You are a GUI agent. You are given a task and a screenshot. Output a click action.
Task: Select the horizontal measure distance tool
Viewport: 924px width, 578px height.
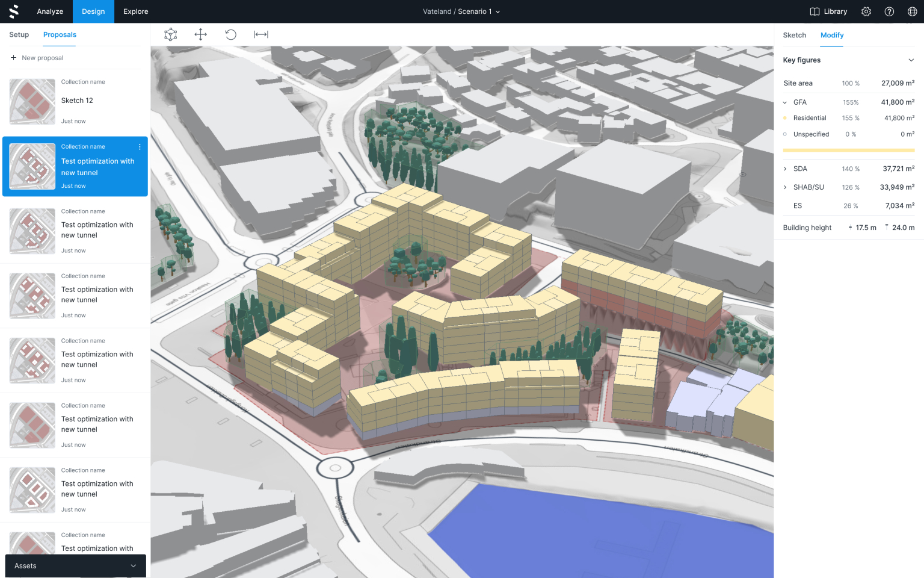261,35
